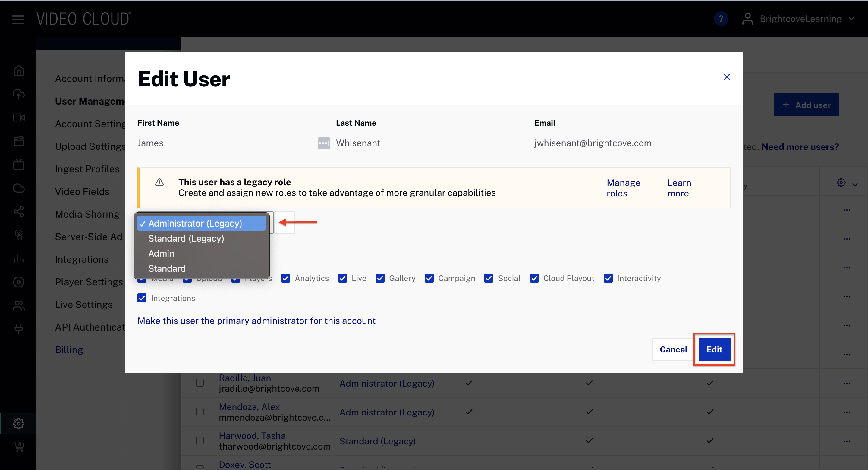Click the blue help question mark icon
Viewport: 868px width, 470px height.
721,19
